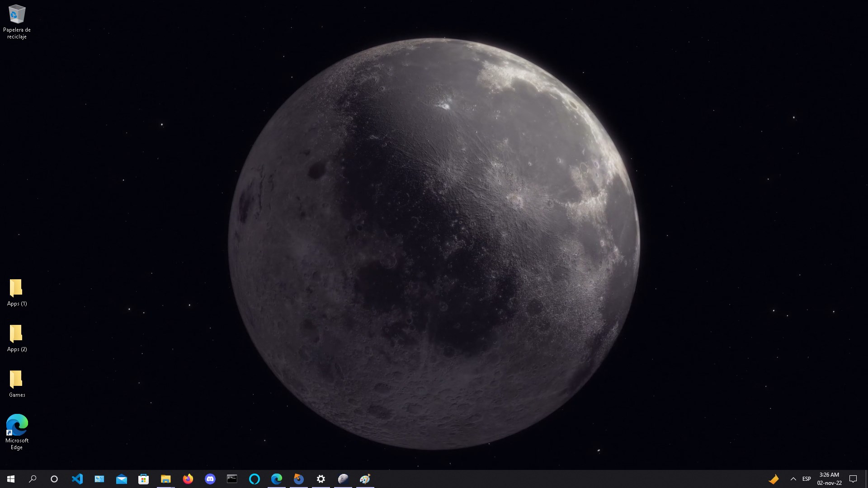Open the clock and date flyout

[x=829, y=479]
